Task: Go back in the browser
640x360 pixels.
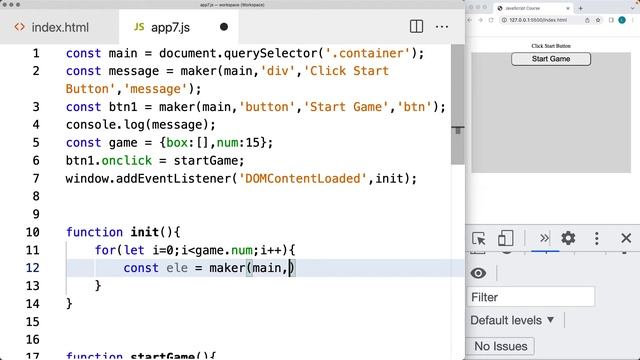Action: (x=470, y=20)
